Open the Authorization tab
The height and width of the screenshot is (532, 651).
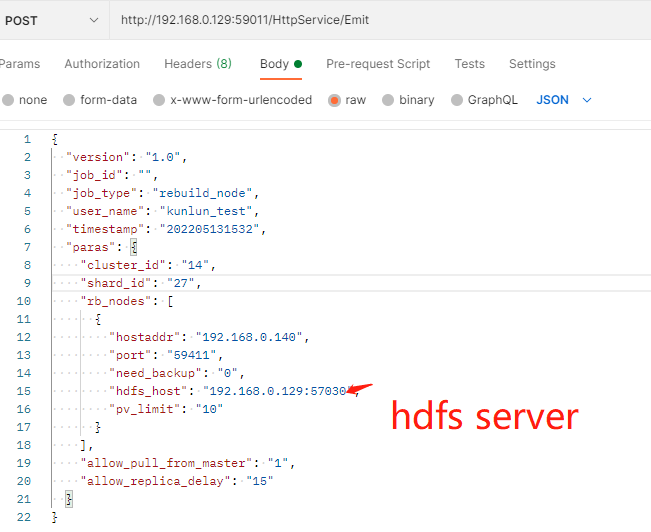pos(102,64)
